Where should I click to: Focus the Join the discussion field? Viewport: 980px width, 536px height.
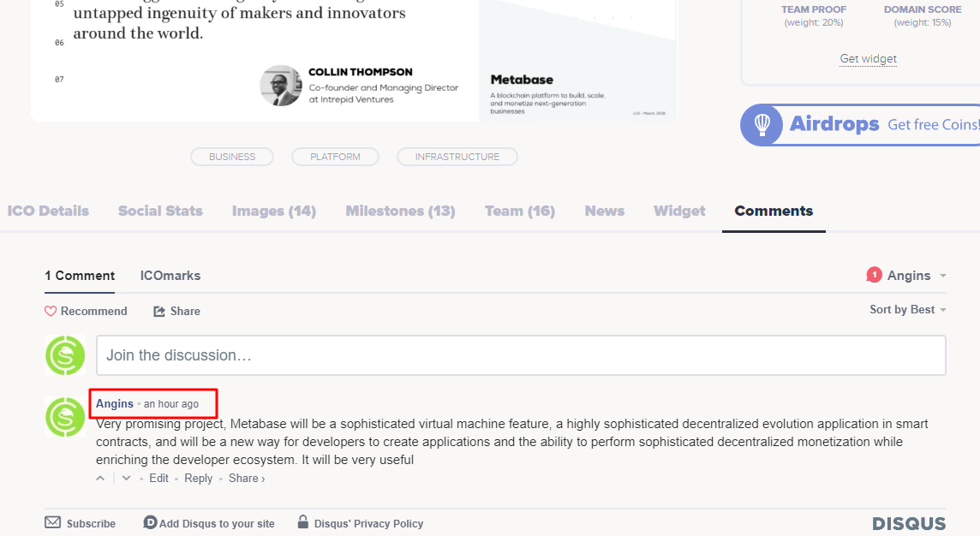pos(521,355)
